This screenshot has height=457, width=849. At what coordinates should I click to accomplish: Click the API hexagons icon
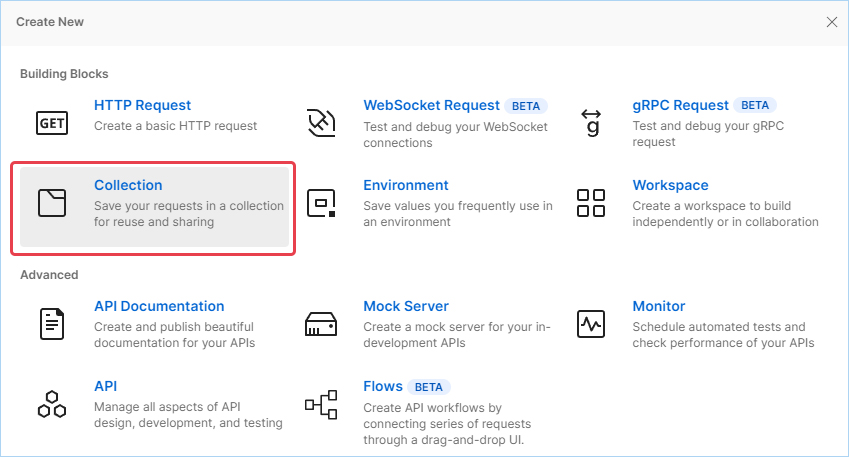tap(52, 404)
